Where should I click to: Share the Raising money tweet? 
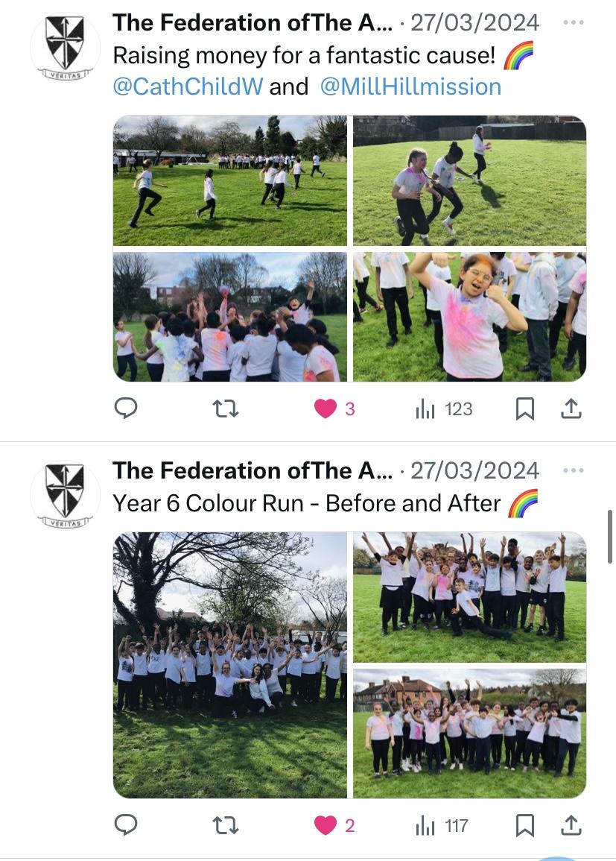click(x=571, y=409)
